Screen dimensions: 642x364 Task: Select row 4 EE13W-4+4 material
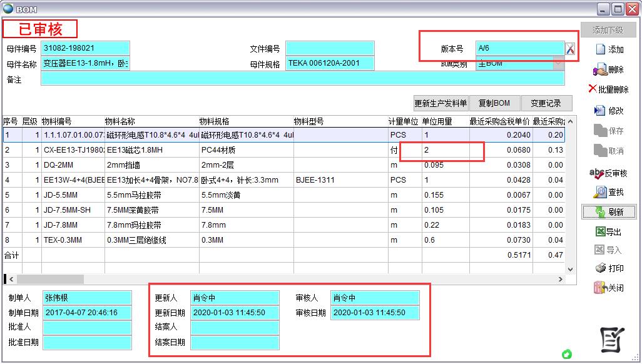pos(72,180)
